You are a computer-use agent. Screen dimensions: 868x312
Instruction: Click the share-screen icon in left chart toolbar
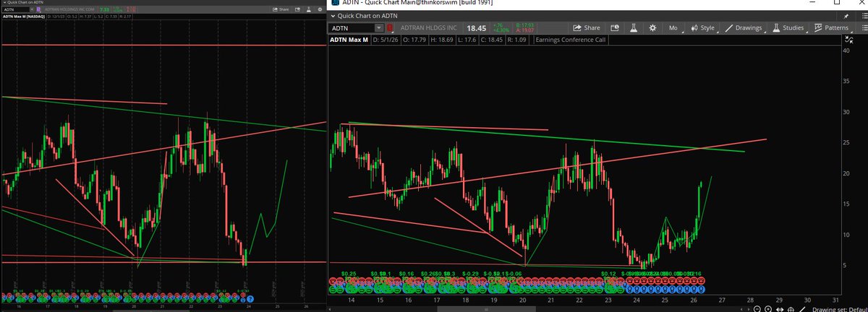297,9
